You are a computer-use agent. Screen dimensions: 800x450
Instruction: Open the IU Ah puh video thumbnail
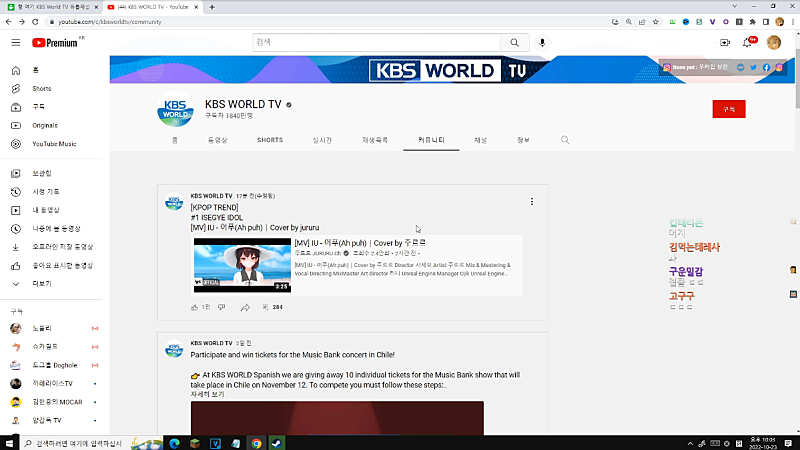pos(241,264)
